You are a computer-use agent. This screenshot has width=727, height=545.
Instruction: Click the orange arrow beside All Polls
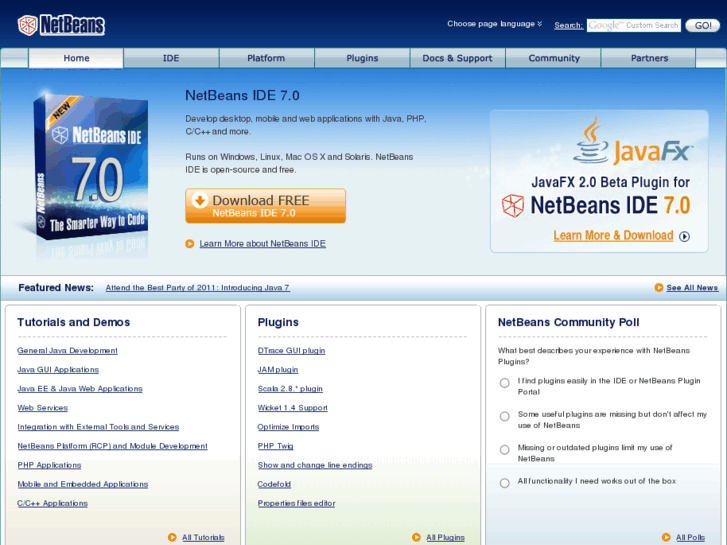[x=666, y=537]
